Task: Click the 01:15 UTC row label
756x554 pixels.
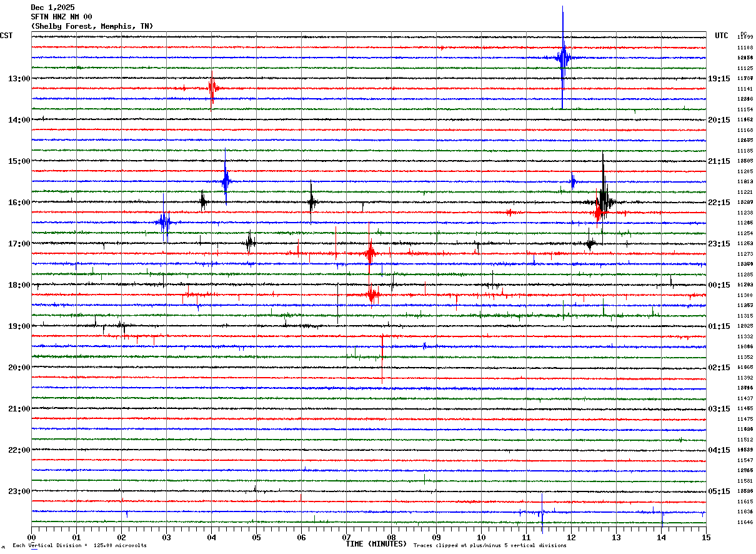Action: pos(719,326)
